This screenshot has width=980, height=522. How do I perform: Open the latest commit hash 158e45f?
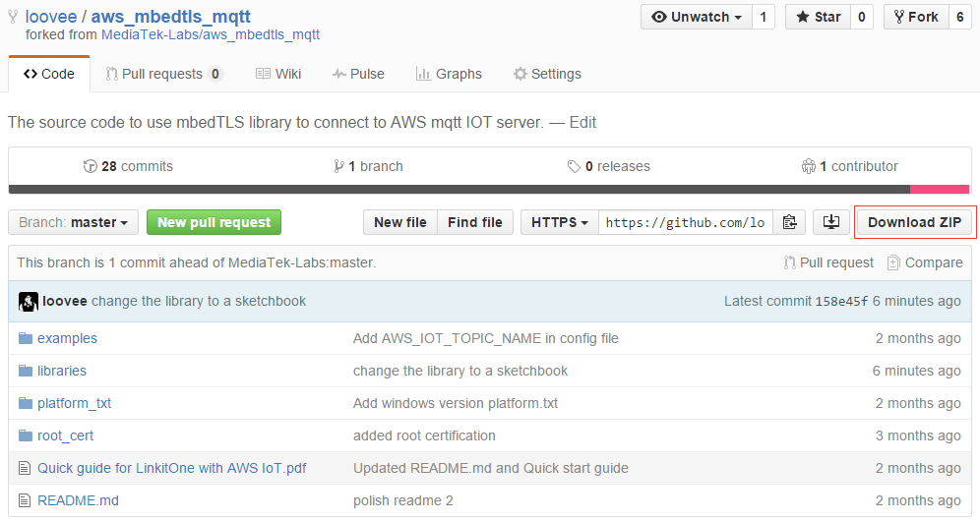[842, 302]
